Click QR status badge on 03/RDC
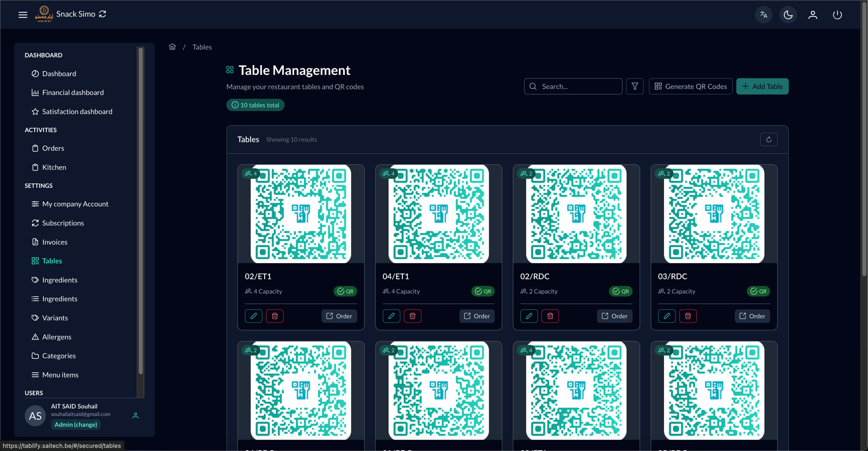Viewport: 868px width, 451px height. (x=758, y=291)
